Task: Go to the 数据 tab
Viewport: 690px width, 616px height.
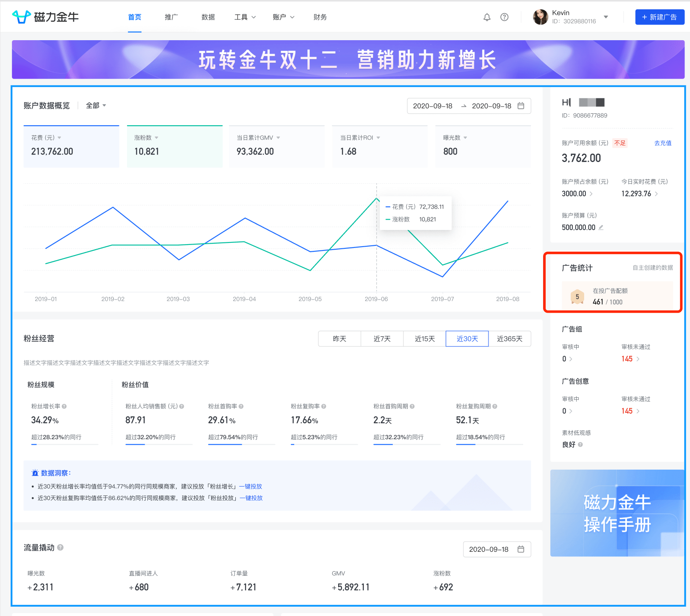Action: [x=208, y=17]
